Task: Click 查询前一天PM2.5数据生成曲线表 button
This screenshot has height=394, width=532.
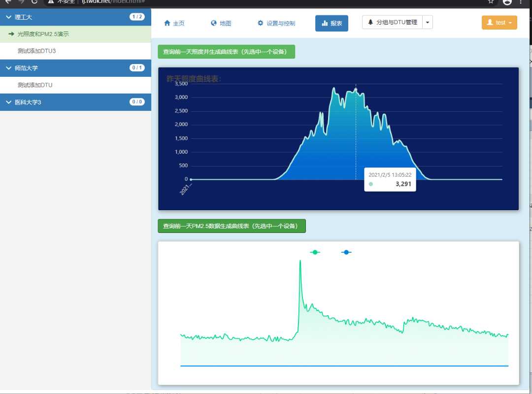Action: pos(232,226)
